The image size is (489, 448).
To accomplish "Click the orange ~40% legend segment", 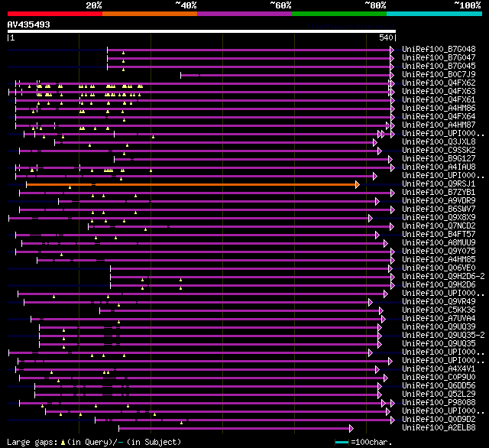I will pos(150,14).
